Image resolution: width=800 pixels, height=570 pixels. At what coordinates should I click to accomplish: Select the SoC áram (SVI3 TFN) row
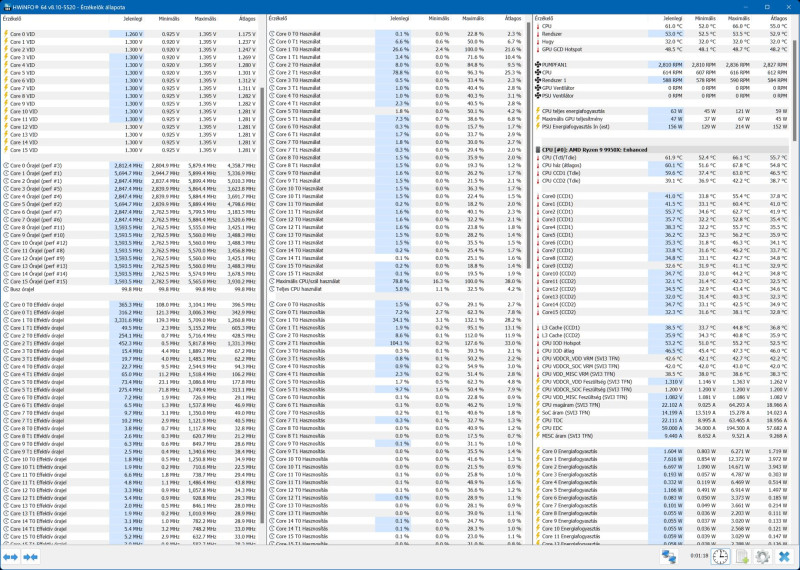[661, 412]
